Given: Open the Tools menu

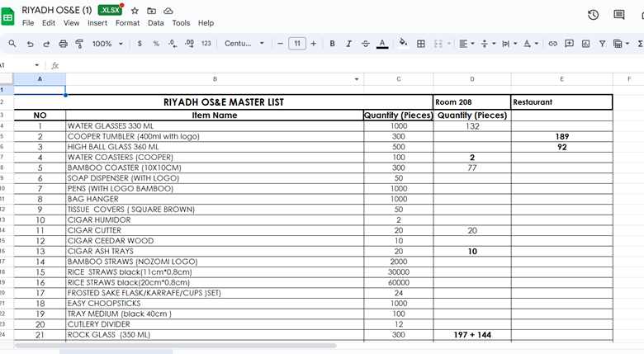Looking at the screenshot, I should pyautogui.click(x=181, y=23).
